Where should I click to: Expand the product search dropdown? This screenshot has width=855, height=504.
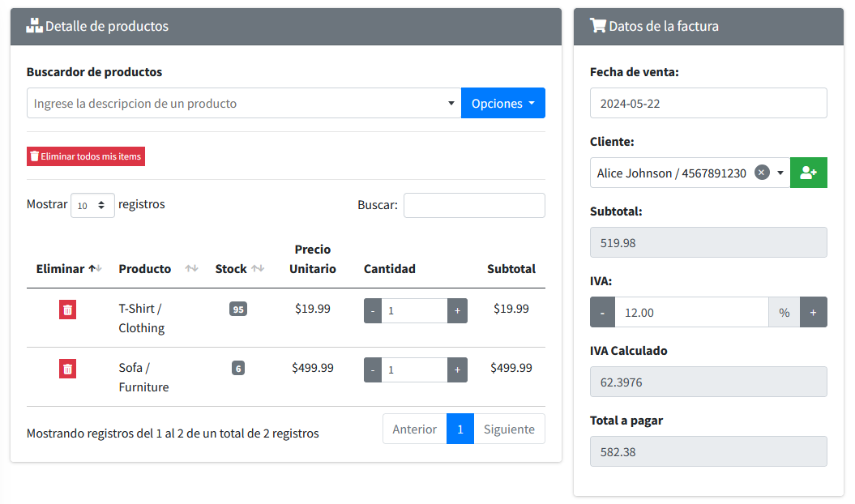[451, 104]
